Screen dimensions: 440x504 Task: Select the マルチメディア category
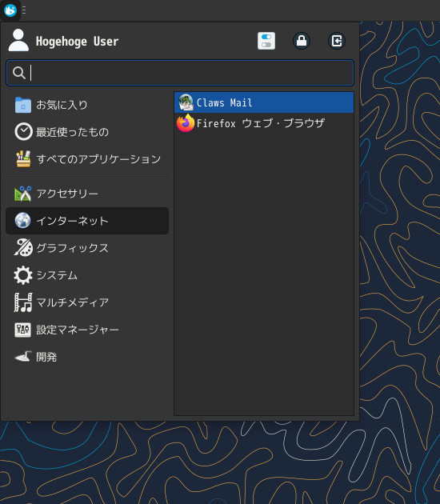[87, 302]
